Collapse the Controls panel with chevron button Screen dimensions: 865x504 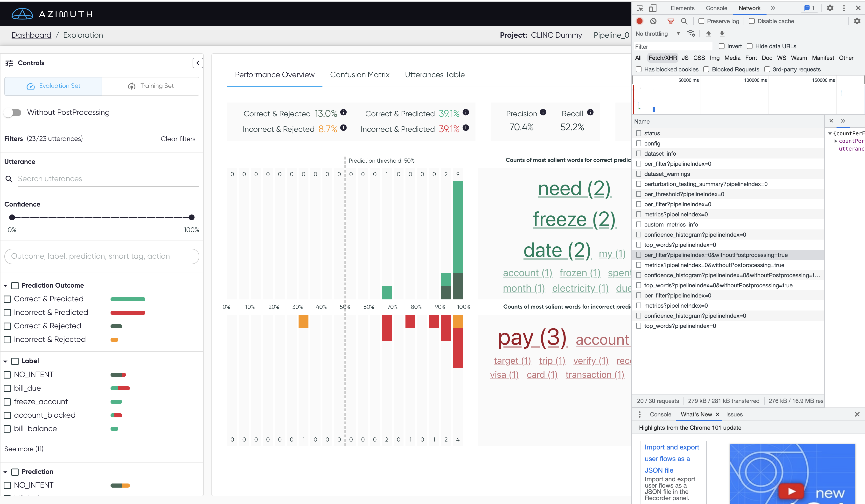[198, 63]
